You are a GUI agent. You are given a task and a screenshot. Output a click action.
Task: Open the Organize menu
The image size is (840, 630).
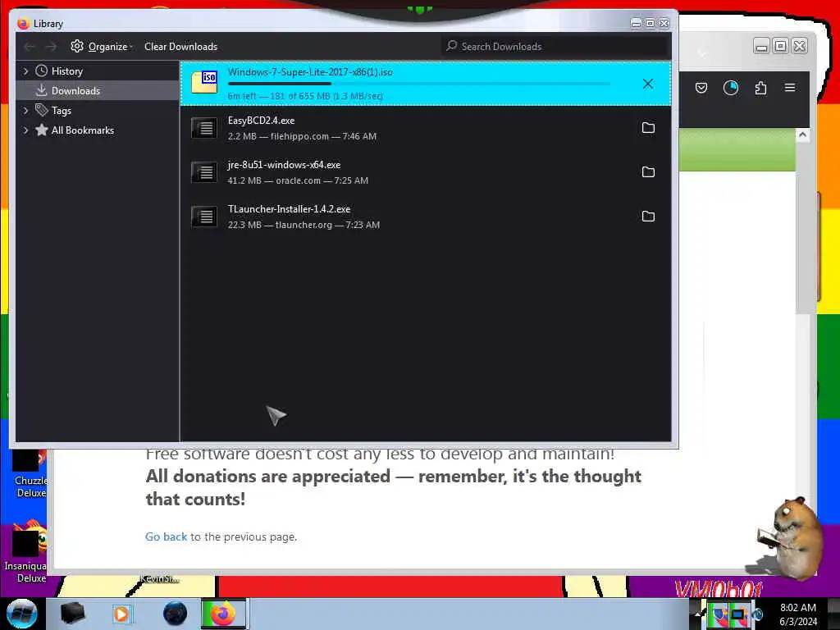coord(102,47)
